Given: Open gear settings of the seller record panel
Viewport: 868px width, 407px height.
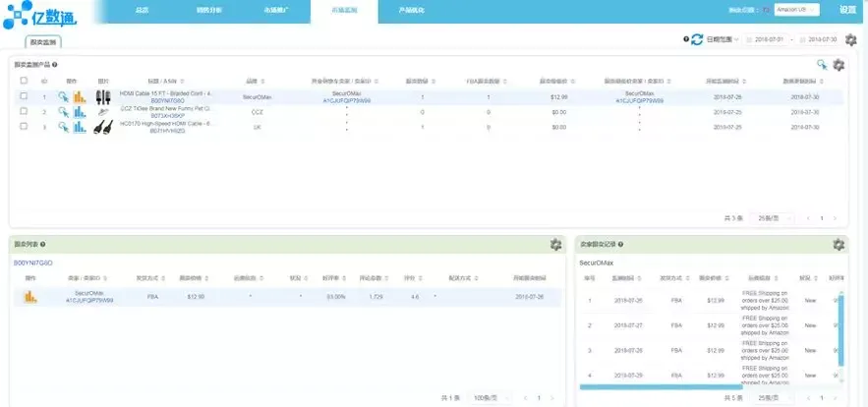Looking at the screenshot, I should point(839,244).
